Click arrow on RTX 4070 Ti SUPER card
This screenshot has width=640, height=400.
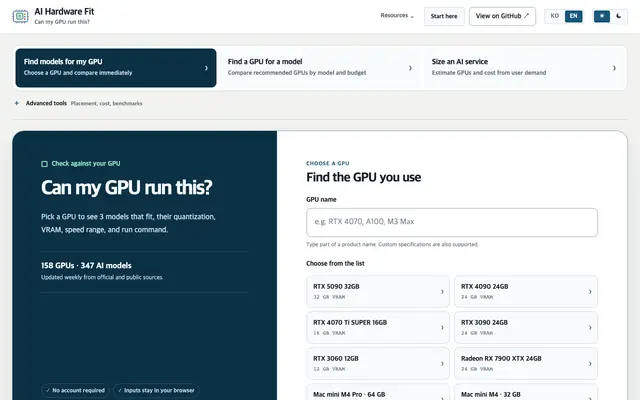(442, 328)
